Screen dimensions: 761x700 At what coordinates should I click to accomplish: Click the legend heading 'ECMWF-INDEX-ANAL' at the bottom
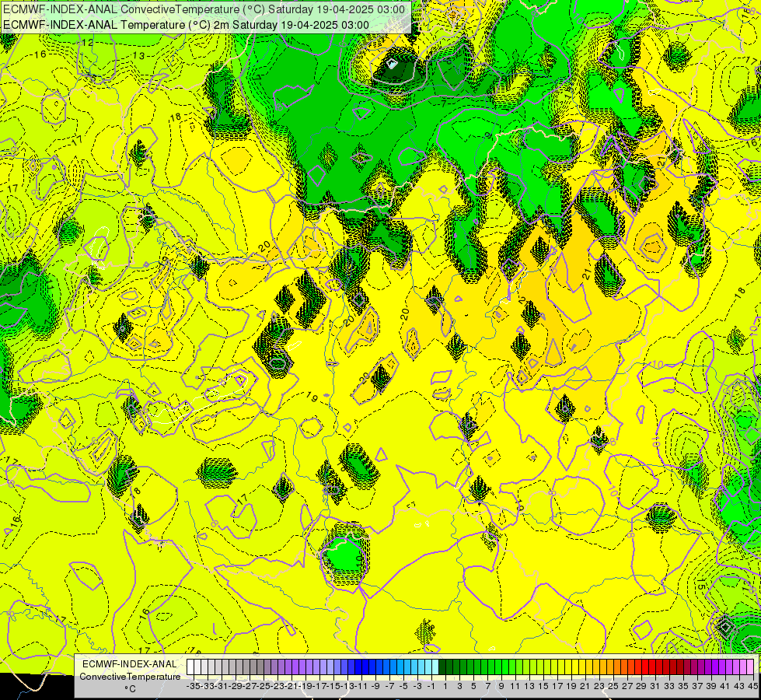(130, 664)
